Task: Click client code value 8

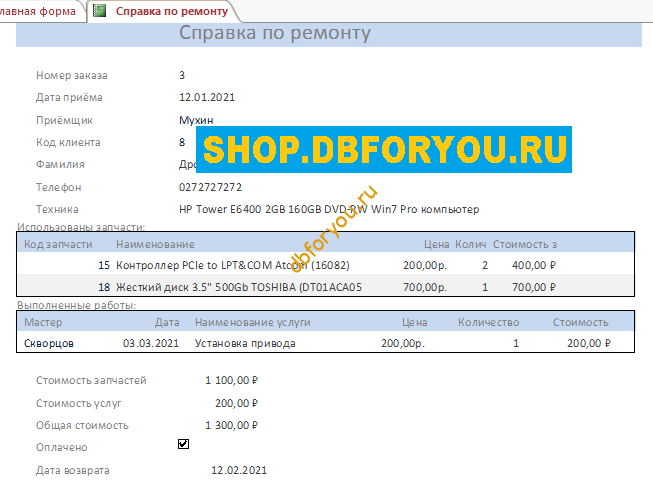Action: tap(182, 142)
